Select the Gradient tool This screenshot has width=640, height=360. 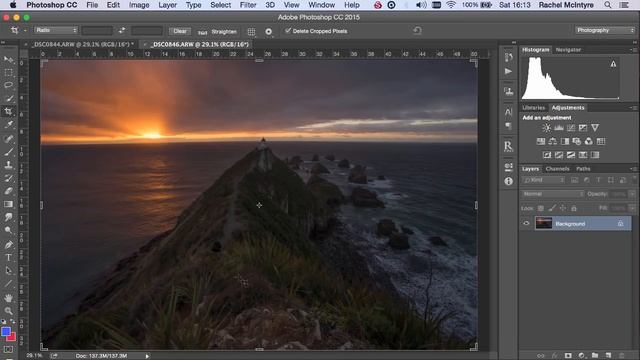(8, 204)
